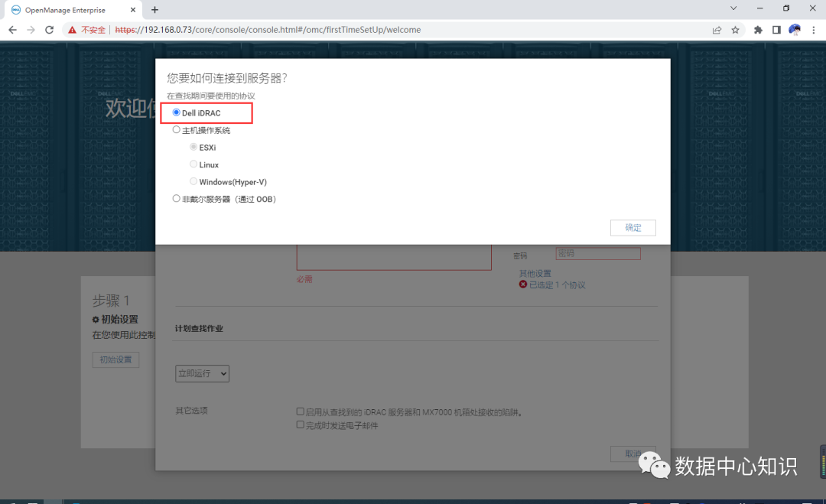Select the Linux radio option
Viewport: 826px width, 504px height.
pyautogui.click(x=193, y=164)
